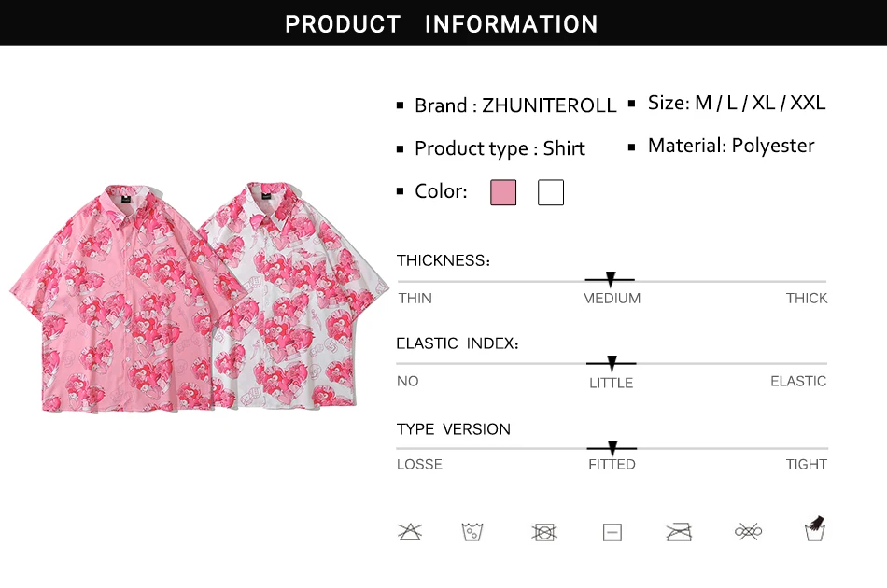
Task: Click the pink shirt image
Action: (x=112, y=299)
